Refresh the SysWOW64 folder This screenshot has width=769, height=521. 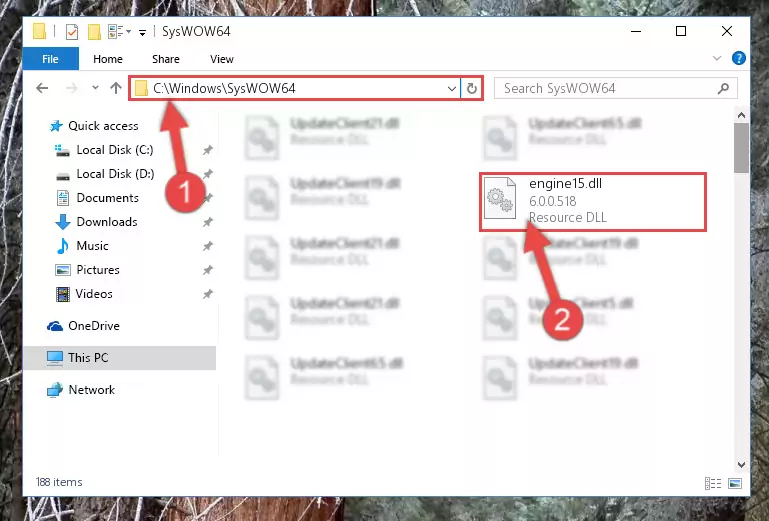coord(472,88)
